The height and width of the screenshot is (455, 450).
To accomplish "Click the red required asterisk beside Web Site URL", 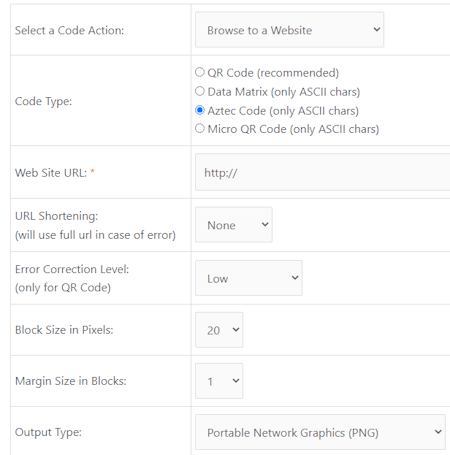I will (92, 171).
